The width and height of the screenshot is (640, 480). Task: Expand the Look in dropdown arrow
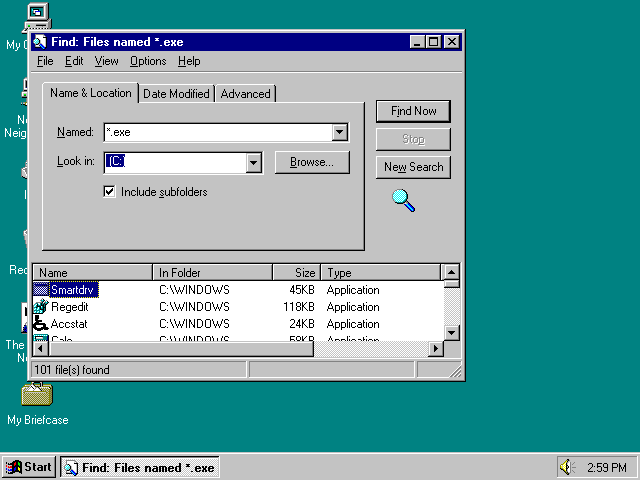tap(253, 162)
